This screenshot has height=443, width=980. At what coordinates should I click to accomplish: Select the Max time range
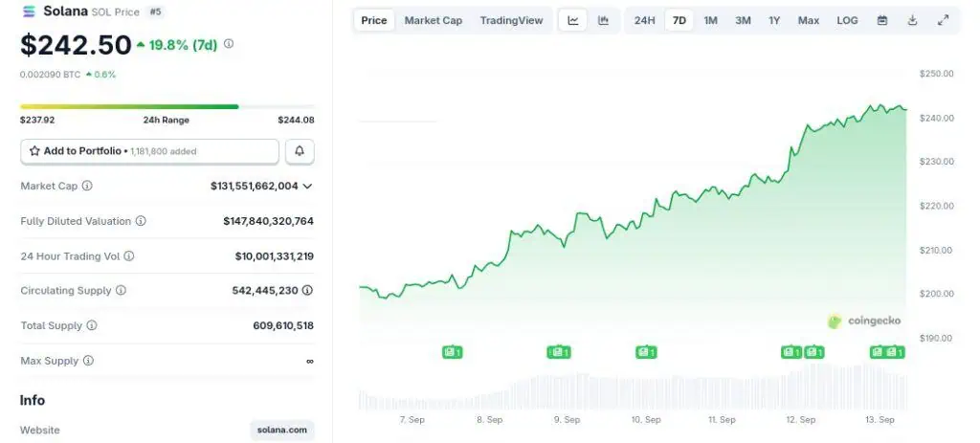[x=808, y=20]
